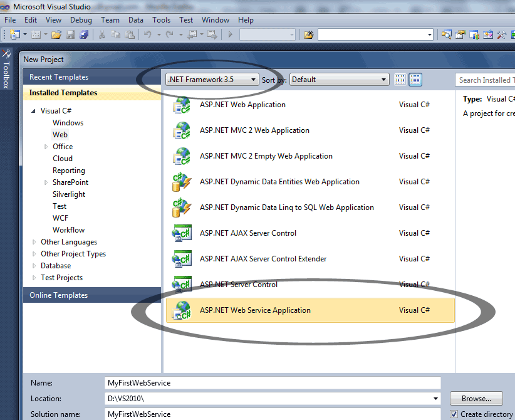Click the Save All toolbar icon
The width and height of the screenshot is (515, 420).
pyautogui.click(x=84, y=34)
